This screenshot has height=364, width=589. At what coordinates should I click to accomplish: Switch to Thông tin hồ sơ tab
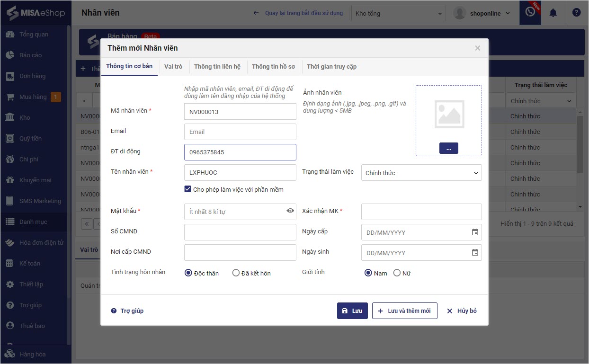pyautogui.click(x=274, y=67)
